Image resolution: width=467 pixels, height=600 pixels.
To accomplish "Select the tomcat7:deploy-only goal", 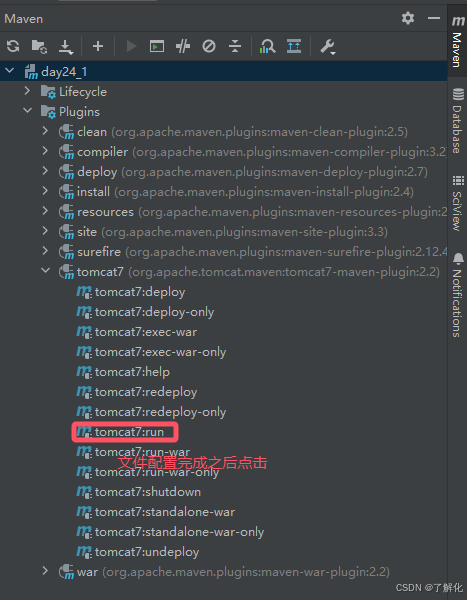I will coord(145,312).
